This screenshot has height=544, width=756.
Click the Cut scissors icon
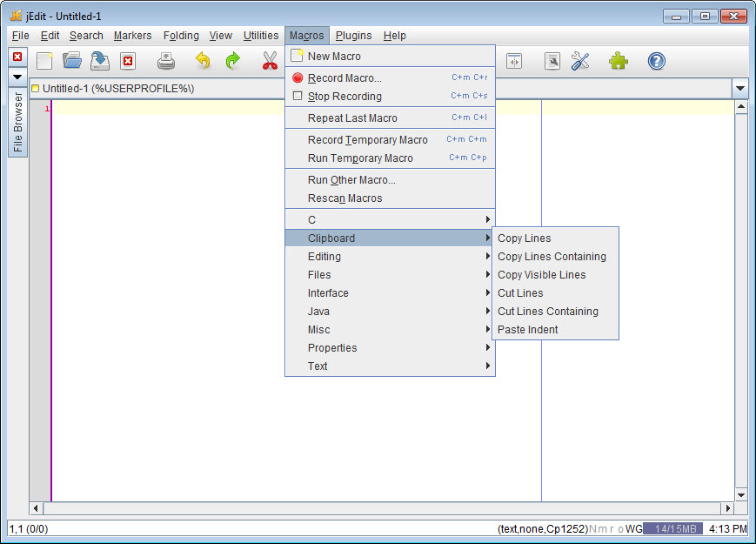(x=270, y=61)
